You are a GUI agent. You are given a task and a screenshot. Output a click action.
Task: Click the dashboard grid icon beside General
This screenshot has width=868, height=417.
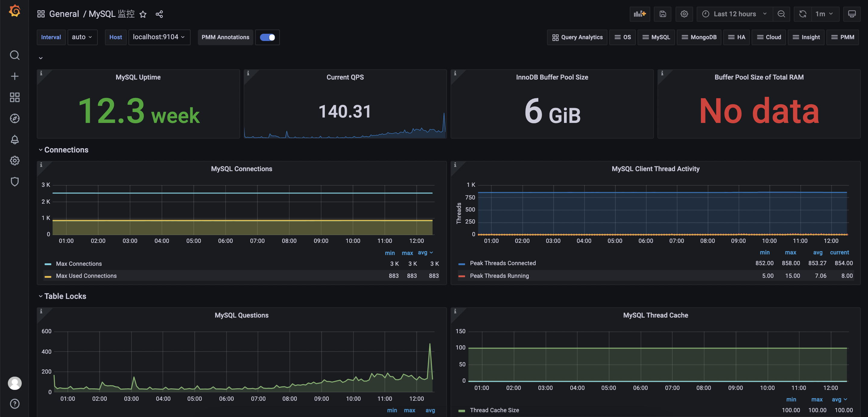click(41, 14)
